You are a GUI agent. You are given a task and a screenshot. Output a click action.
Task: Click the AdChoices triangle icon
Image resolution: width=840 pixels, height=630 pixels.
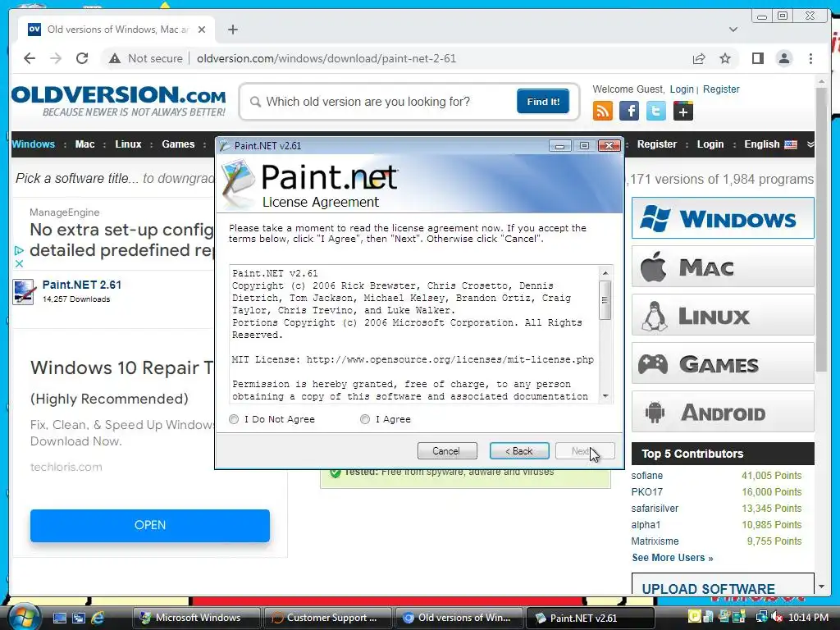click(x=20, y=250)
